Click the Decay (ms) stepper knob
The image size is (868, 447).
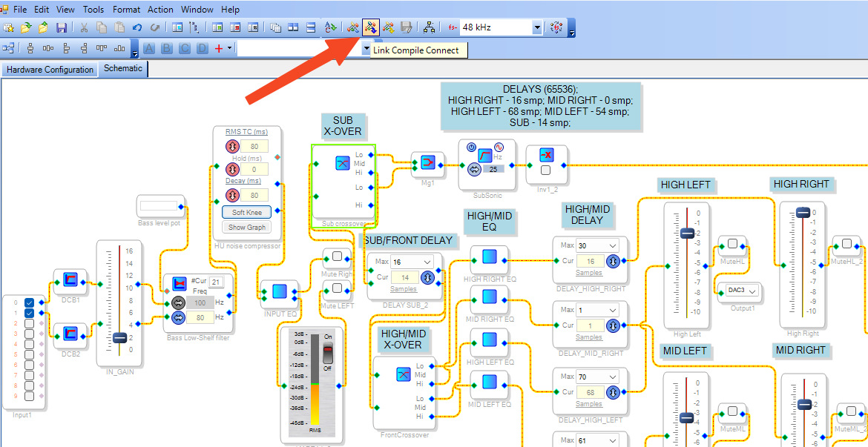coord(232,195)
